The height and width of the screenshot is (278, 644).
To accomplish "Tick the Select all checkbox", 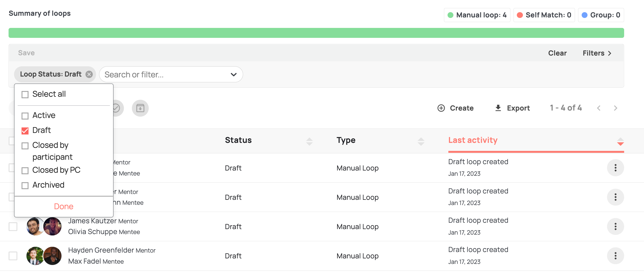I will tap(25, 95).
